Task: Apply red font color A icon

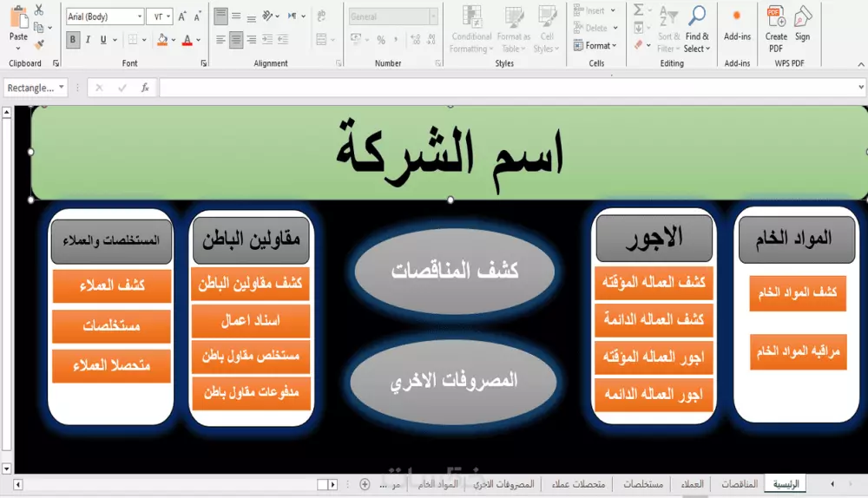Action: coord(187,40)
